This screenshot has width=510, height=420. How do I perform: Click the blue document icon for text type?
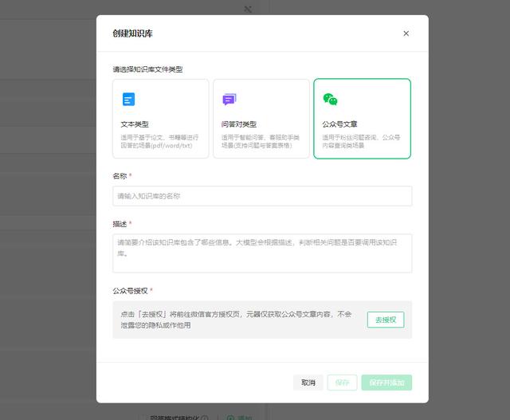point(128,100)
